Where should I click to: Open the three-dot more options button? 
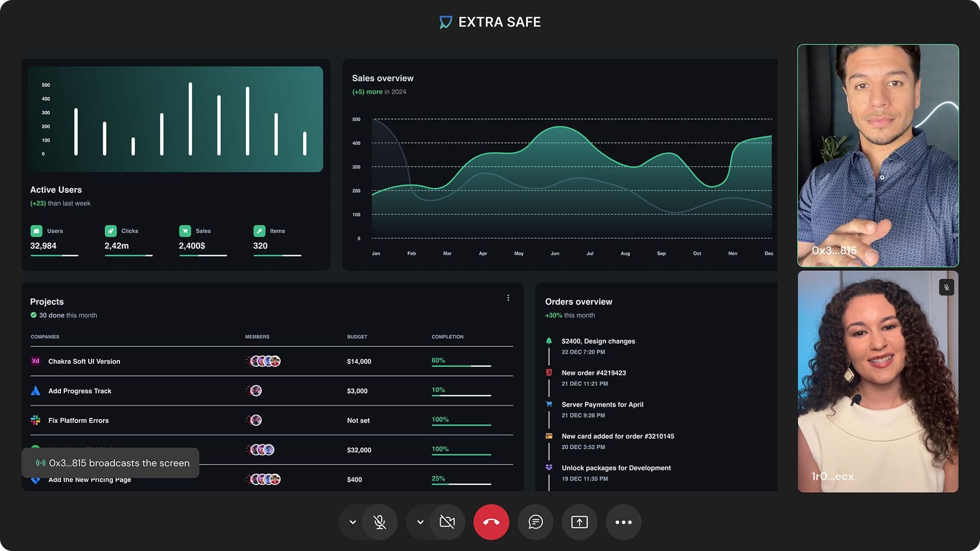pos(623,522)
